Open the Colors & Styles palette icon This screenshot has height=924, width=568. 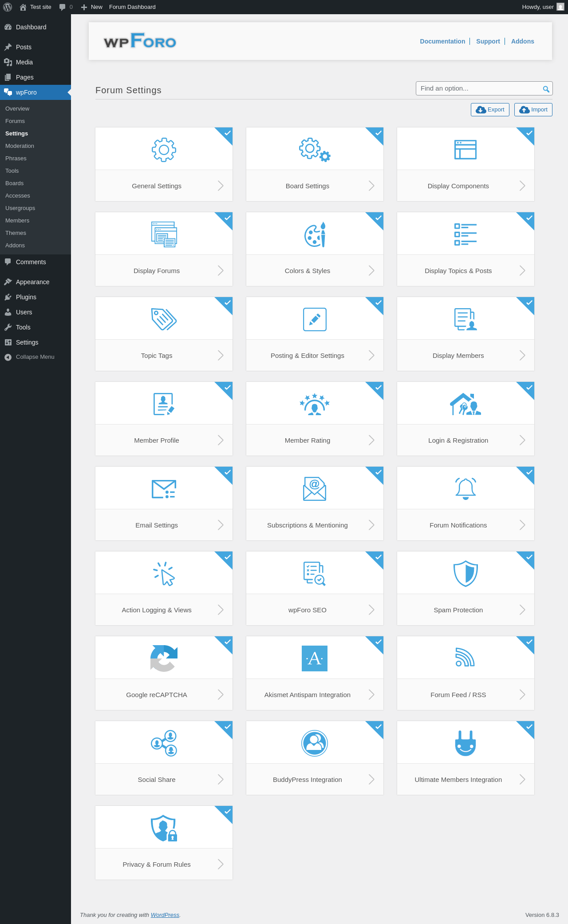pos(315,234)
